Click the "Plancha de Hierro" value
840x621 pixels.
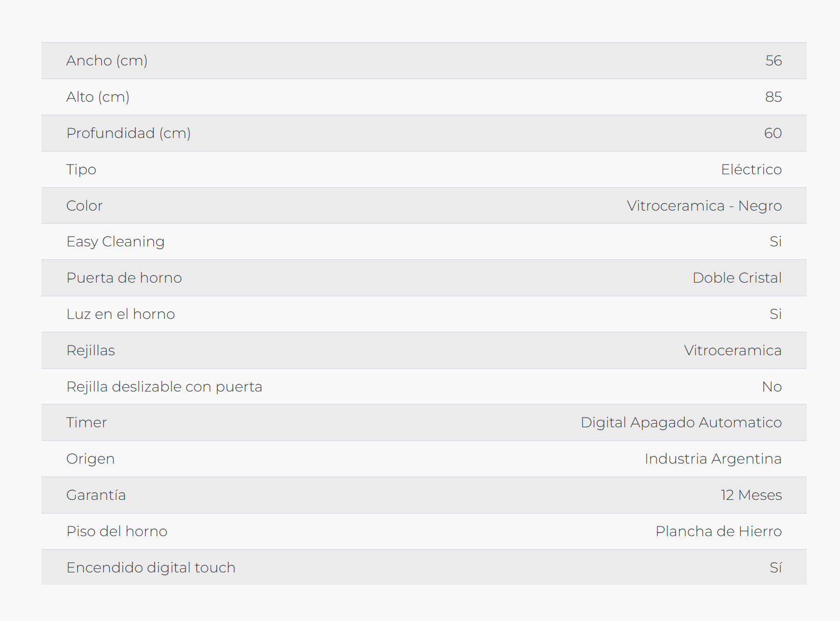point(718,531)
